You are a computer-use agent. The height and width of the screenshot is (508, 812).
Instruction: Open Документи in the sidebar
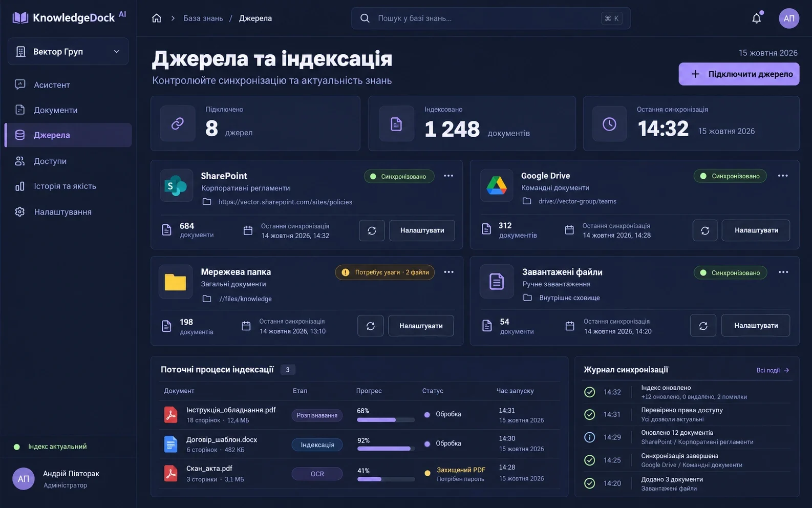click(68, 110)
